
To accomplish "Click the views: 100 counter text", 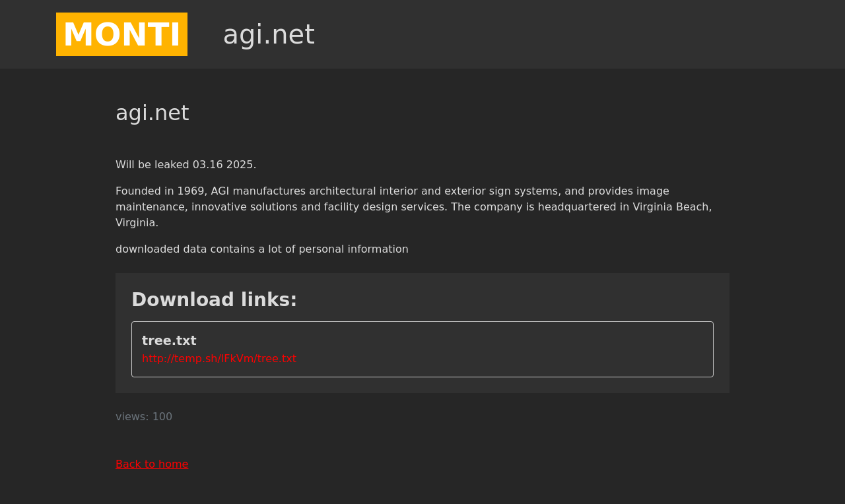I will 144,417.
